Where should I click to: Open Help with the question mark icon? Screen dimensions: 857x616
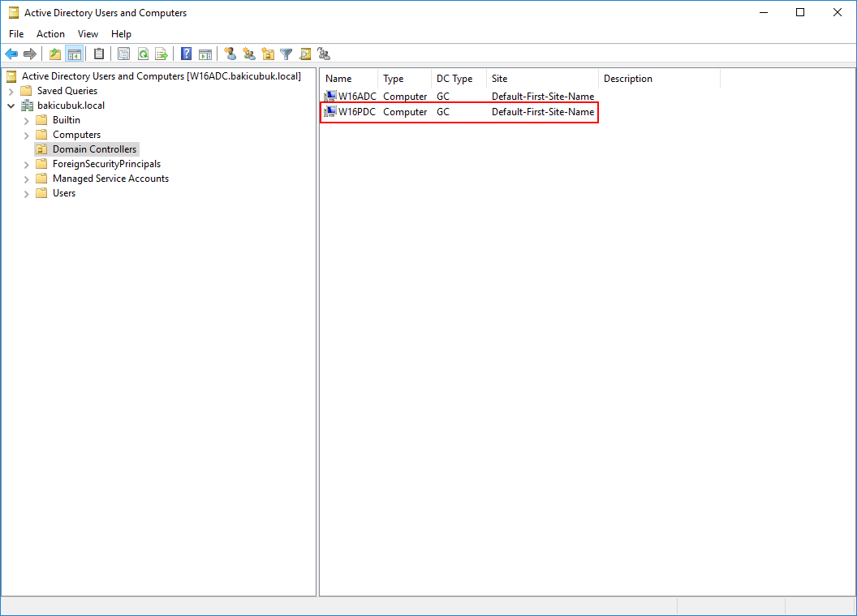point(187,54)
